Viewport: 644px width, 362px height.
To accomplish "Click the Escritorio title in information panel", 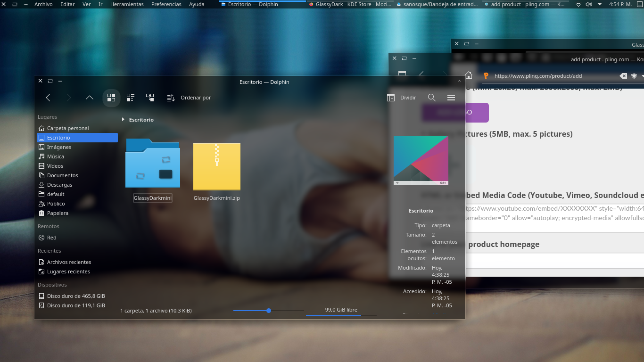I will [421, 211].
